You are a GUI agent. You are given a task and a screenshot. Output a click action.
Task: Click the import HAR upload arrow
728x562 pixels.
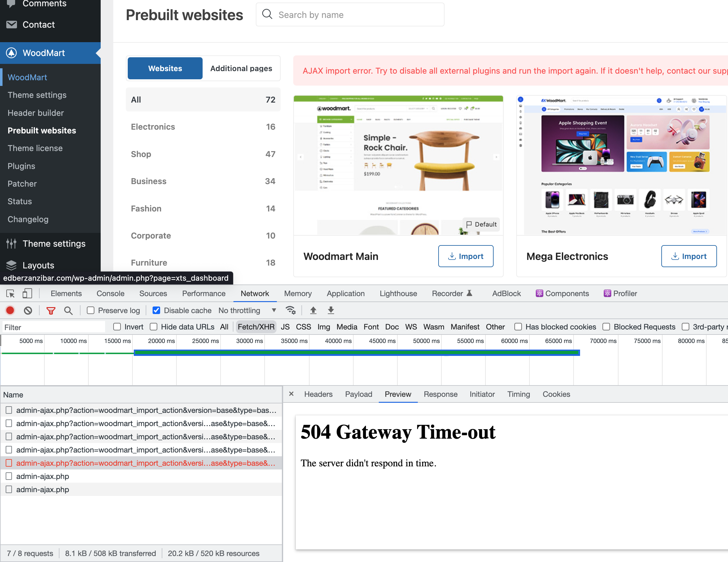point(313,310)
